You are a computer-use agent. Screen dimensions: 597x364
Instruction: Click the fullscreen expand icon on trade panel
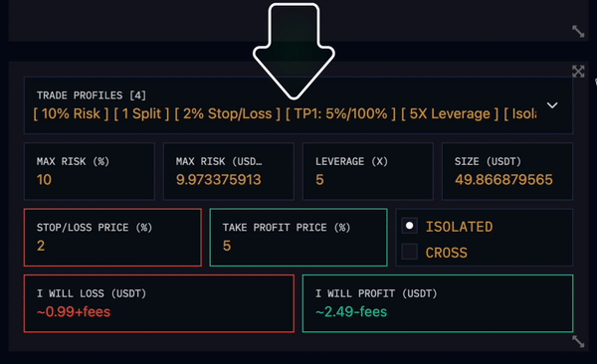point(578,72)
